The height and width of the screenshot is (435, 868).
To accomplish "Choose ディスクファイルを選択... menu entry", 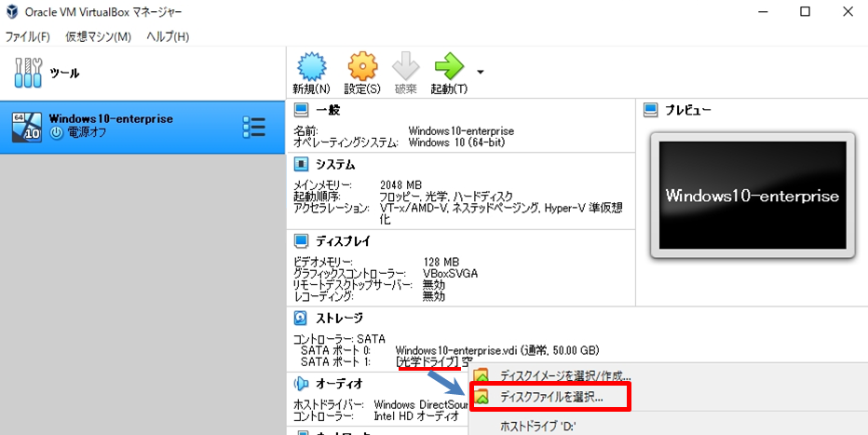I will [550, 397].
